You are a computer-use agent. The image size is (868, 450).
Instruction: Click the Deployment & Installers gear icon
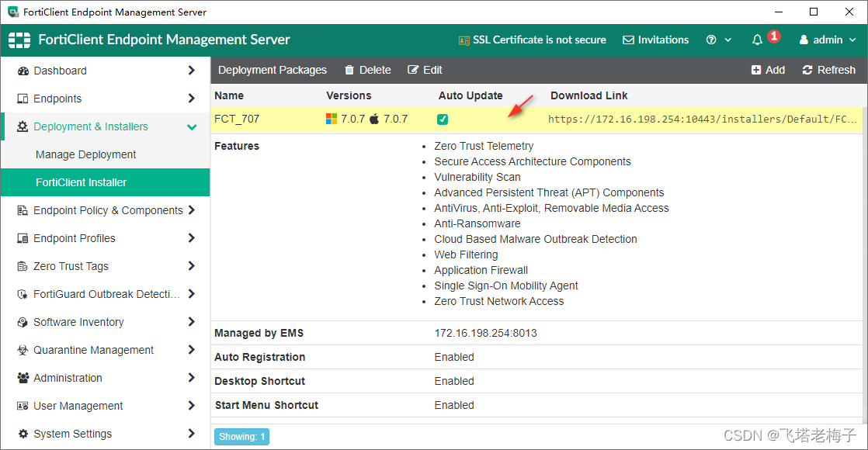(x=23, y=126)
